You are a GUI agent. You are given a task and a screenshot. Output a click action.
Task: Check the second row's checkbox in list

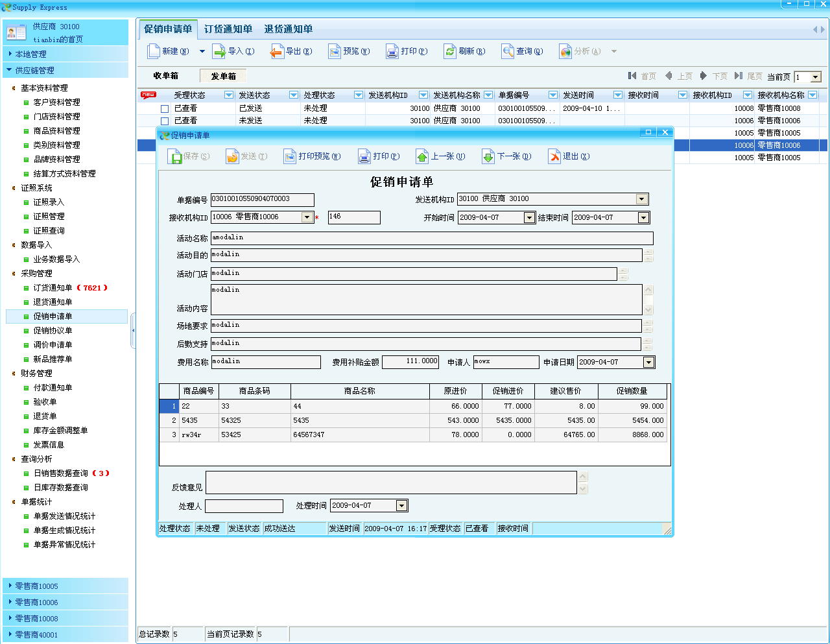point(165,121)
